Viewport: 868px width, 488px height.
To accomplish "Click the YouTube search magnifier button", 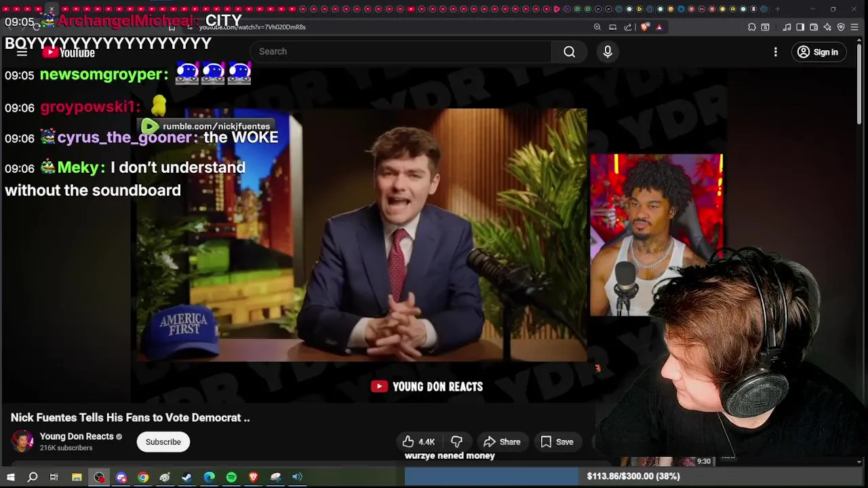I will click(570, 52).
